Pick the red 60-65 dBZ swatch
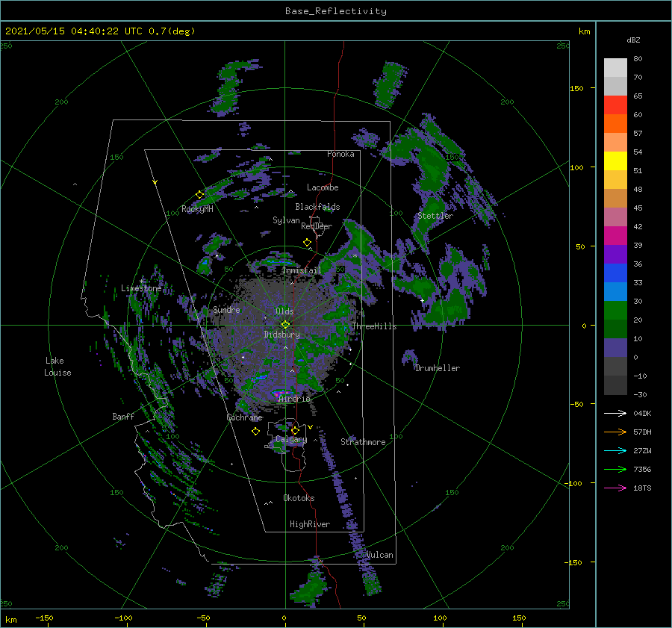Screen dimensions: 672x628 tap(615, 105)
